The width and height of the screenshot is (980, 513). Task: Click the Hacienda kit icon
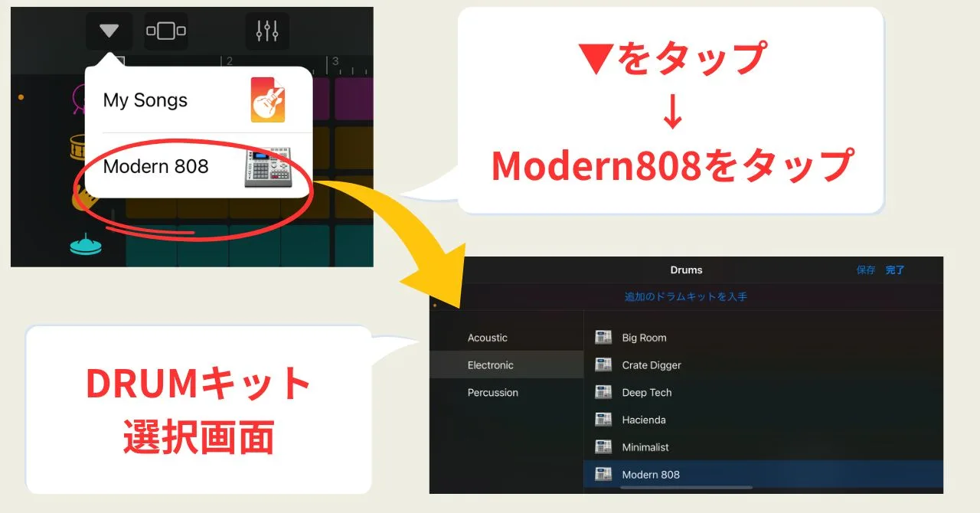pyautogui.click(x=603, y=420)
